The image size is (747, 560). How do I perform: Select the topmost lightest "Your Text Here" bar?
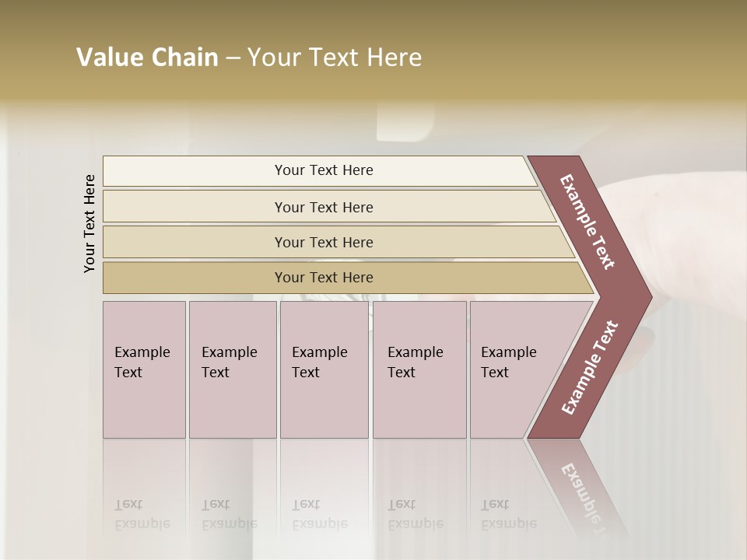pos(323,170)
